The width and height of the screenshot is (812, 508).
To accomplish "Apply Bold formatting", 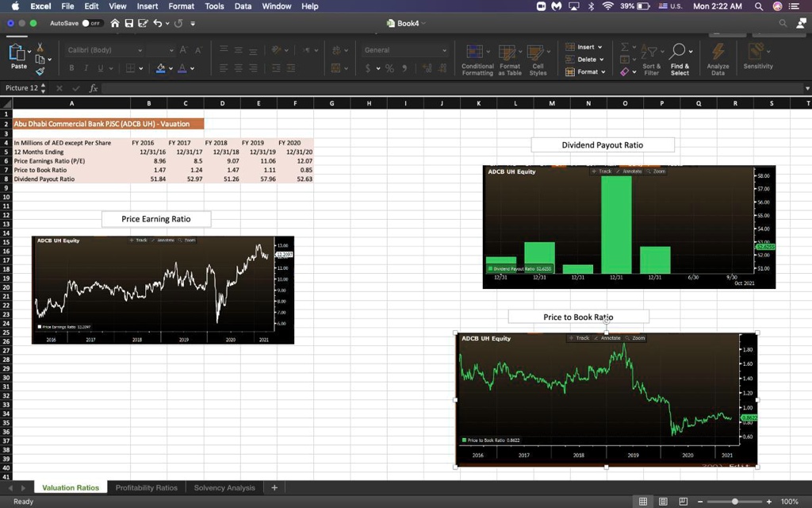I will click(71, 68).
